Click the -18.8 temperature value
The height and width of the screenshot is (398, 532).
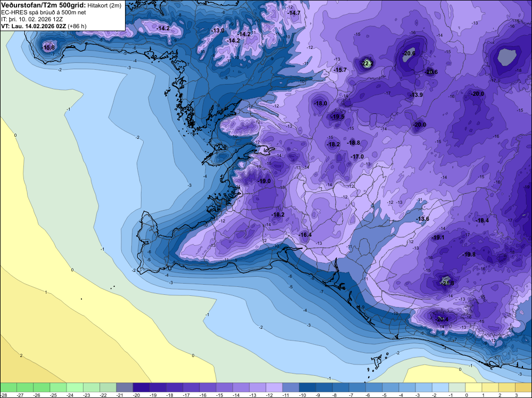(354, 143)
